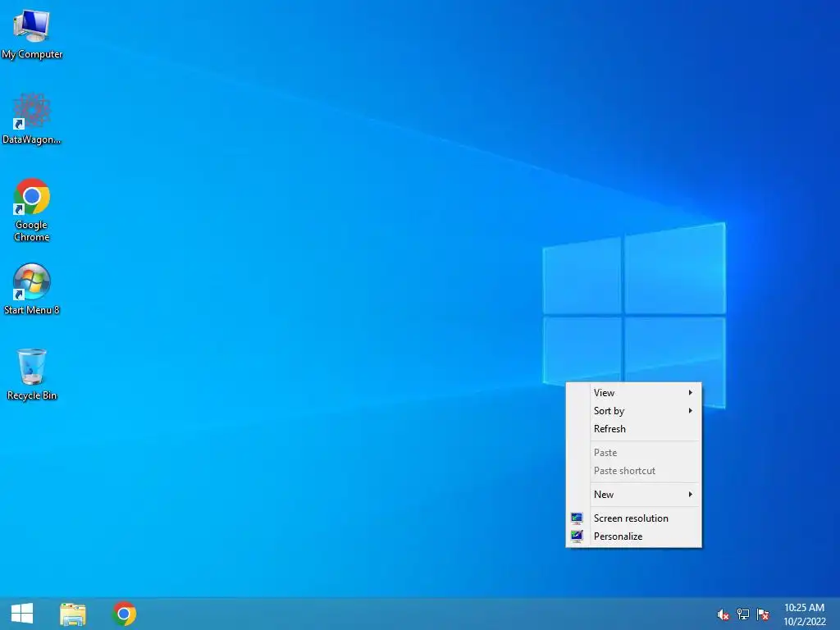Click the greyed-out Paste shortcut entry
The height and width of the screenshot is (630, 840).
tap(634, 471)
